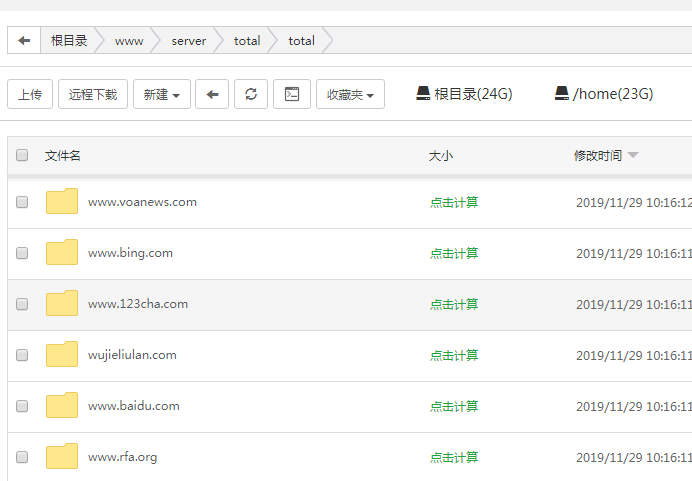
Task: Open the wujieliulan.com folder name
Action: 132,355
